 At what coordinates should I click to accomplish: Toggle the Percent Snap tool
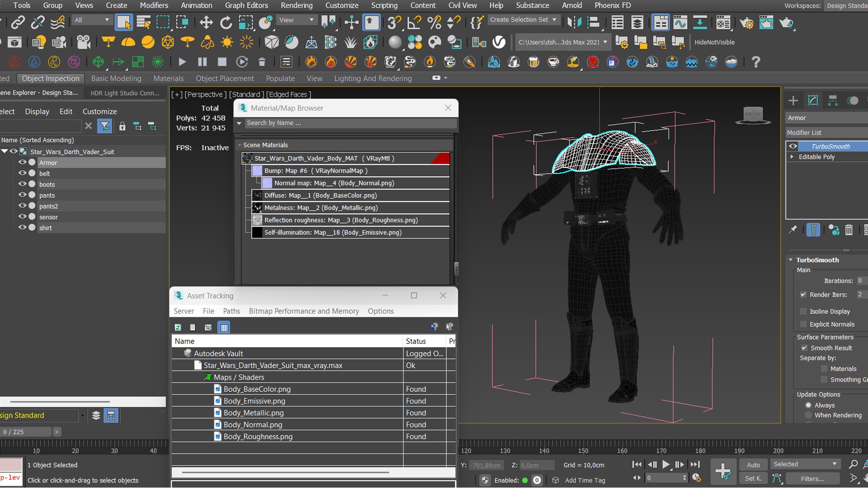[x=434, y=22]
